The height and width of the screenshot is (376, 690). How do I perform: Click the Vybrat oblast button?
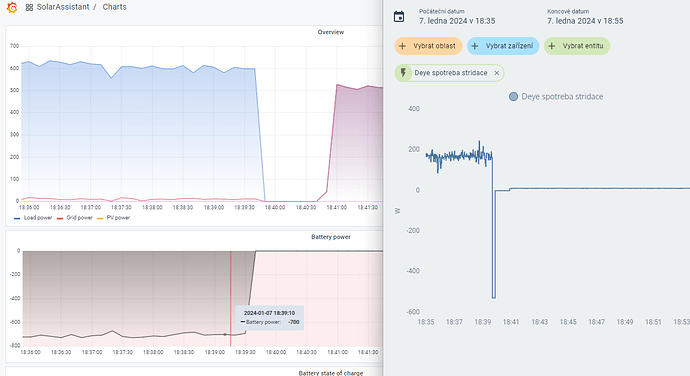coord(428,46)
